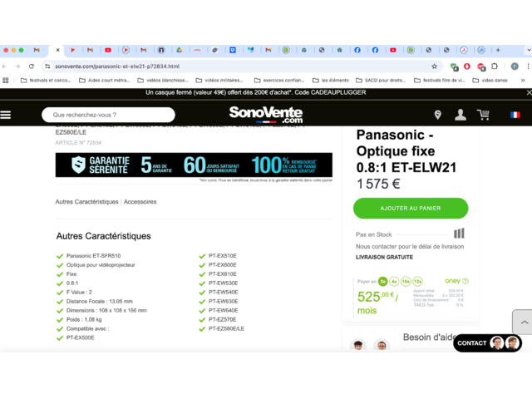Open the user account icon

[x=461, y=115]
